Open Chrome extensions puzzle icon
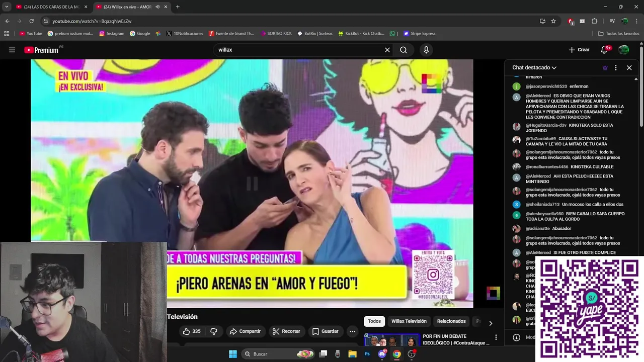Image resolution: width=644 pixels, height=362 pixels. (594, 21)
